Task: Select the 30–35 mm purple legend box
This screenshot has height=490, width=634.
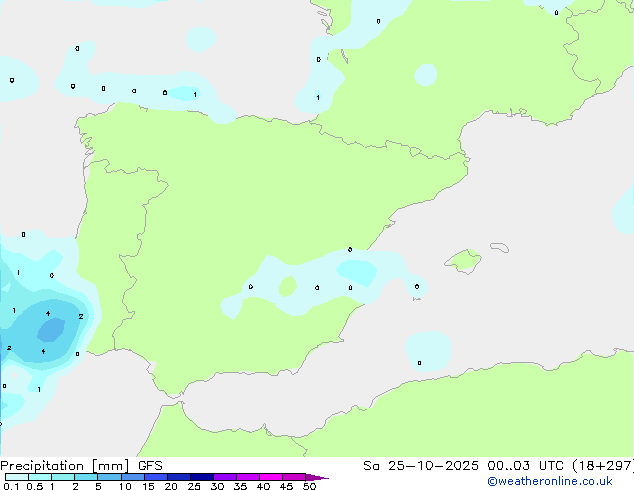Action: [x=225, y=477]
